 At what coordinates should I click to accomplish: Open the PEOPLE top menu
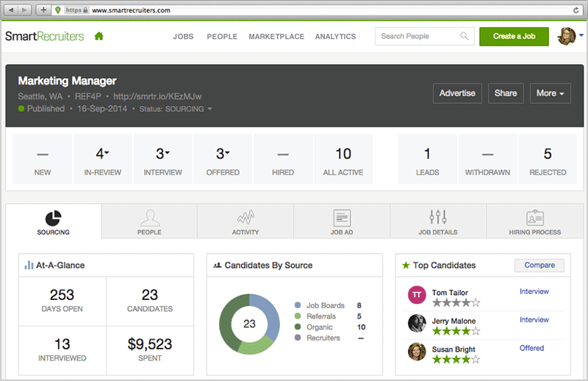point(222,37)
